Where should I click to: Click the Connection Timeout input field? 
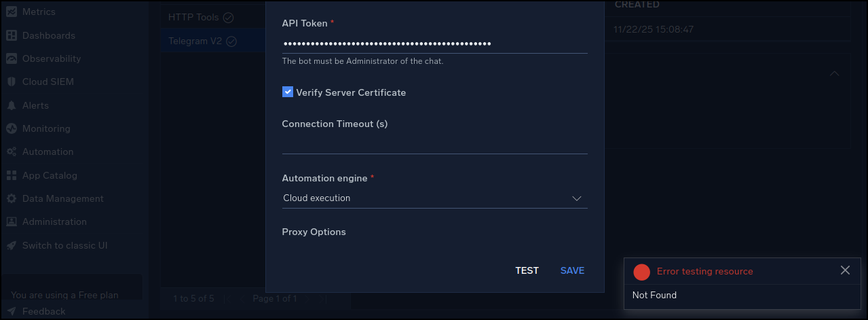[434, 145]
